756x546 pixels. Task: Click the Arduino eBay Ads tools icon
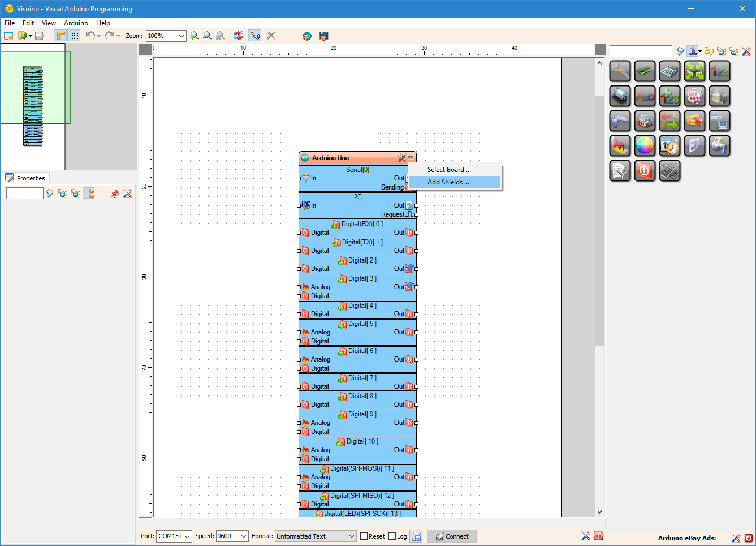(x=736, y=538)
